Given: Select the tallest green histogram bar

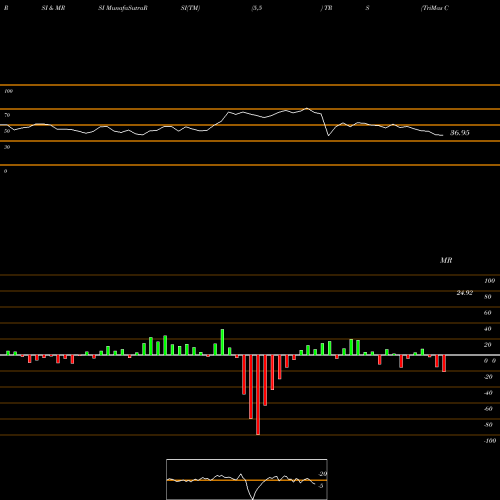Looking at the screenshot, I should [x=222, y=342].
